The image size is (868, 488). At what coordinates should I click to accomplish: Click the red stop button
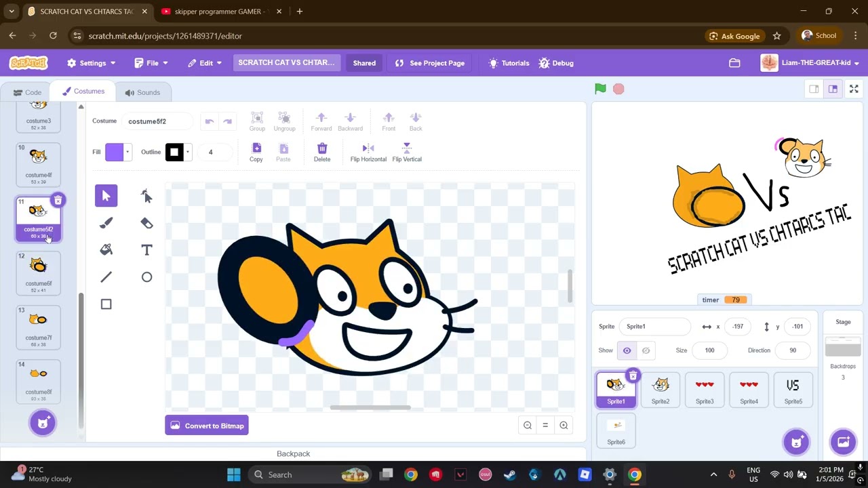pyautogui.click(x=618, y=89)
